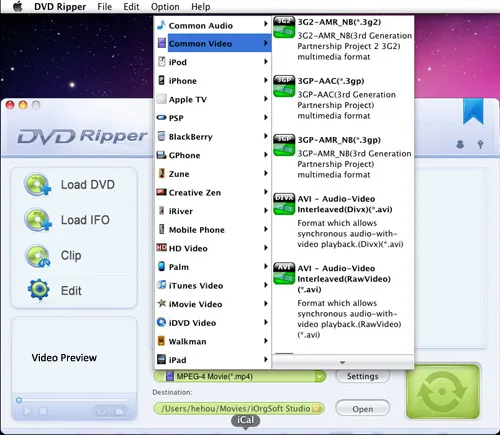Expand the Mobile Phone submenu arrow

coord(266,229)
